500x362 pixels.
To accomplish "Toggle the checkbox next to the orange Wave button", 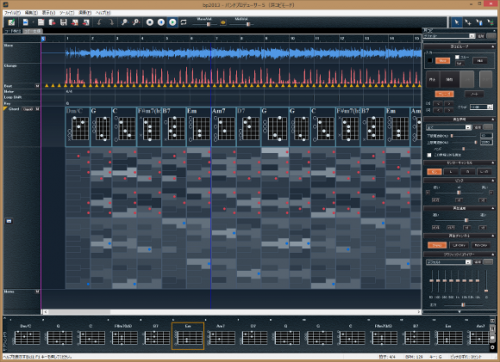I will click(x=457, y=57).
